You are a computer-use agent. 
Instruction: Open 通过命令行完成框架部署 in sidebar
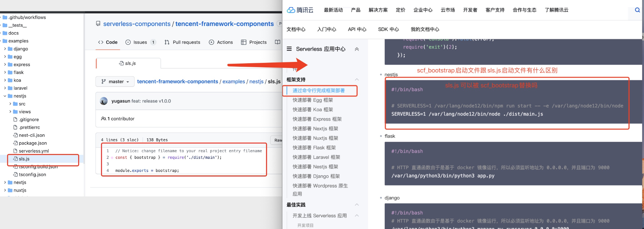pos(318,91)
